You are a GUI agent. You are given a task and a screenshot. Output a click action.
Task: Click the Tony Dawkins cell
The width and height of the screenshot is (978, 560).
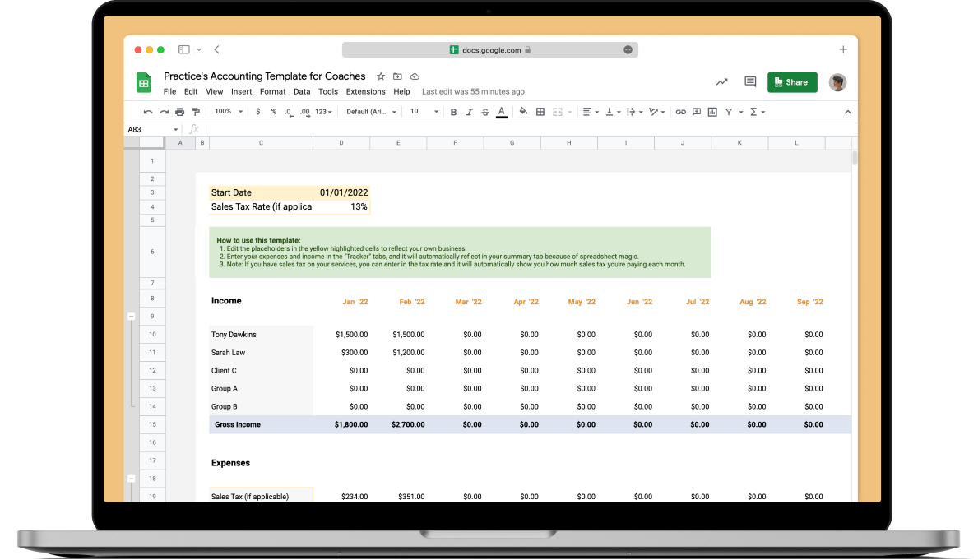click(x=261, y=335)
